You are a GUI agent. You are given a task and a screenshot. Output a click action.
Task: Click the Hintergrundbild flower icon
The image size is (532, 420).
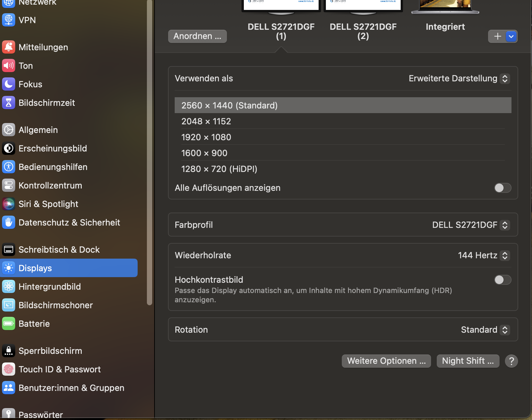tap(9, 286)
